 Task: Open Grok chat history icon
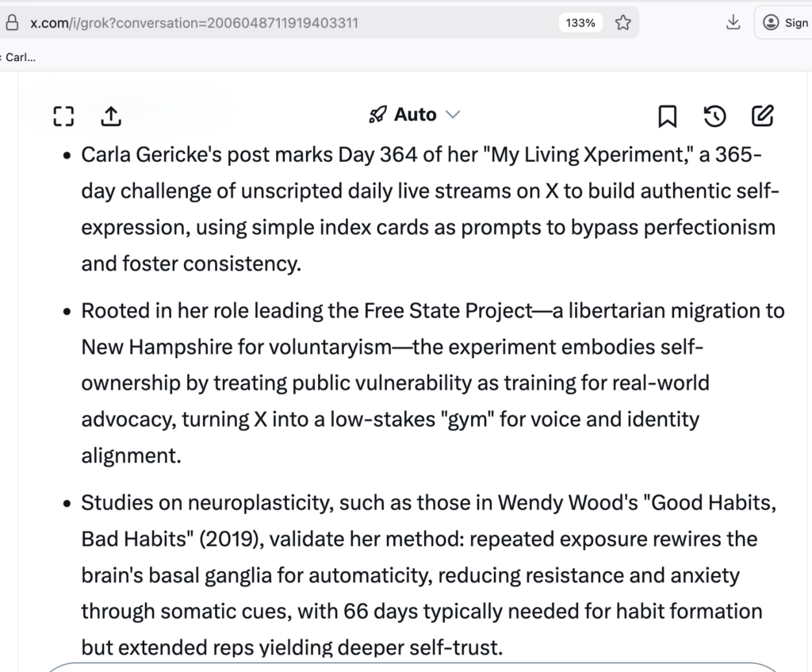714,117
